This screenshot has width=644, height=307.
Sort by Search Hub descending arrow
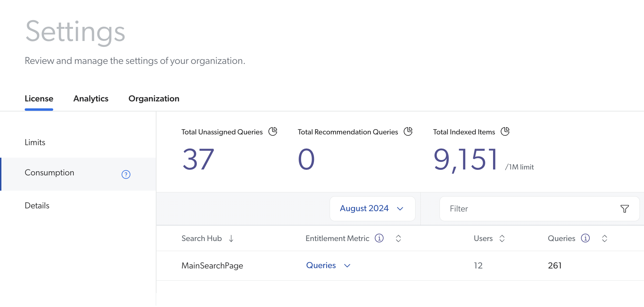(x=231, y=239)
